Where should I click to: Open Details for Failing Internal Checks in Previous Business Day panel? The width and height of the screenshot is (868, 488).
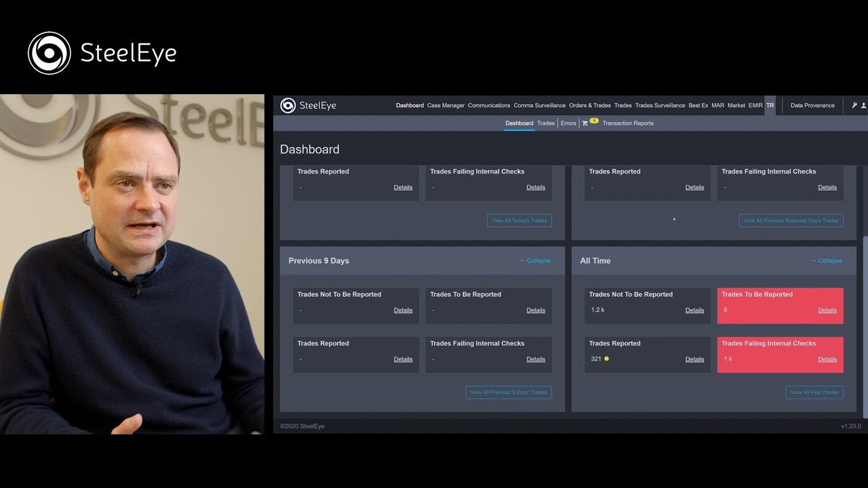[x=827, y=187]
